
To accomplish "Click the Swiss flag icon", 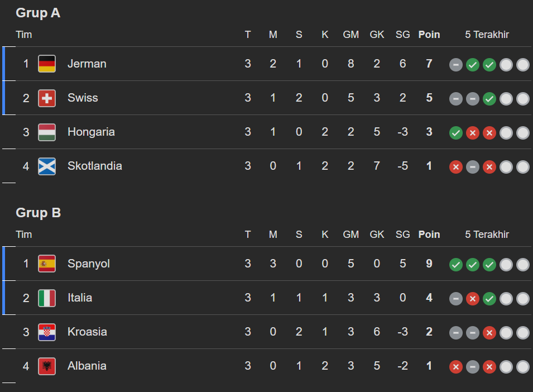I will 47,98.
